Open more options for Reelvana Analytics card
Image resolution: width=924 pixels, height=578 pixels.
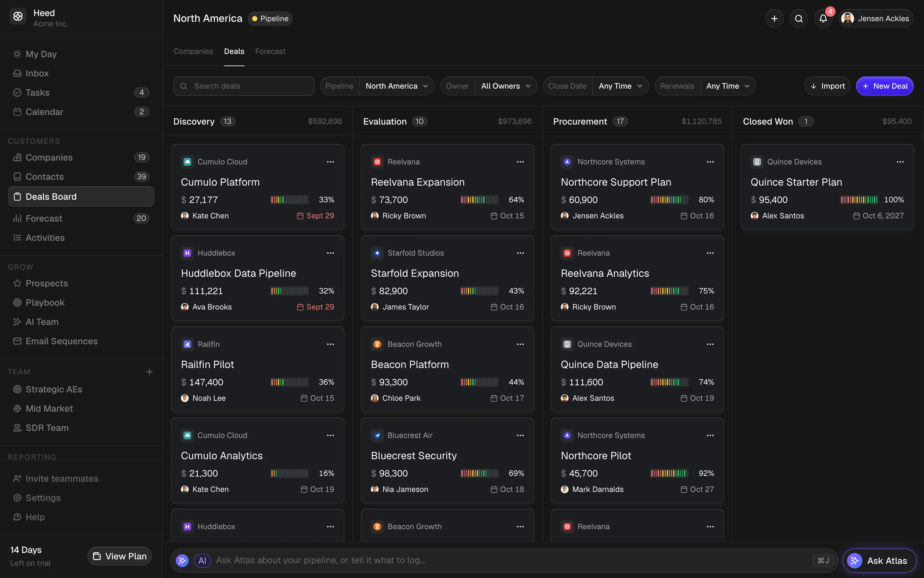click(710, 253)
